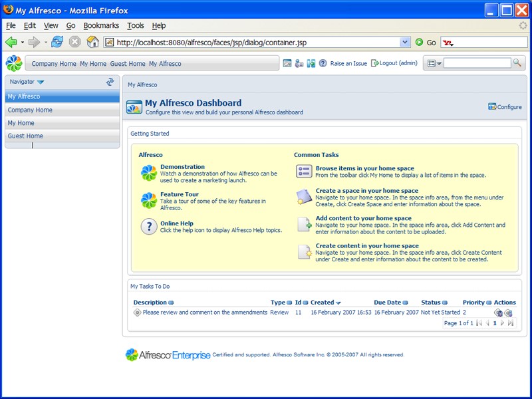Click the Reassign Task action icon
This screenshot has width=532, height=399.
[x=508, y=313]
